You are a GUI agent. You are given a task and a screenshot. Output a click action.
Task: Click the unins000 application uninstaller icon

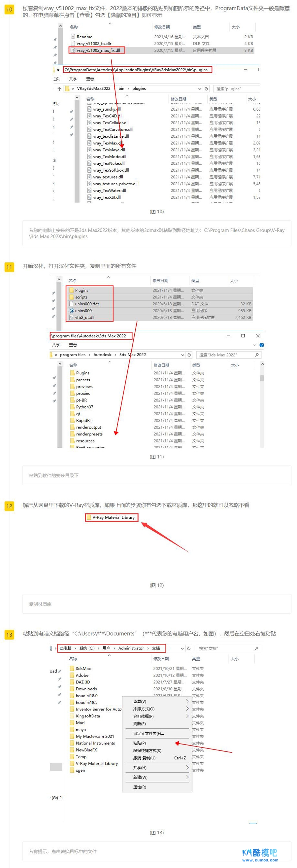point(71,311)
